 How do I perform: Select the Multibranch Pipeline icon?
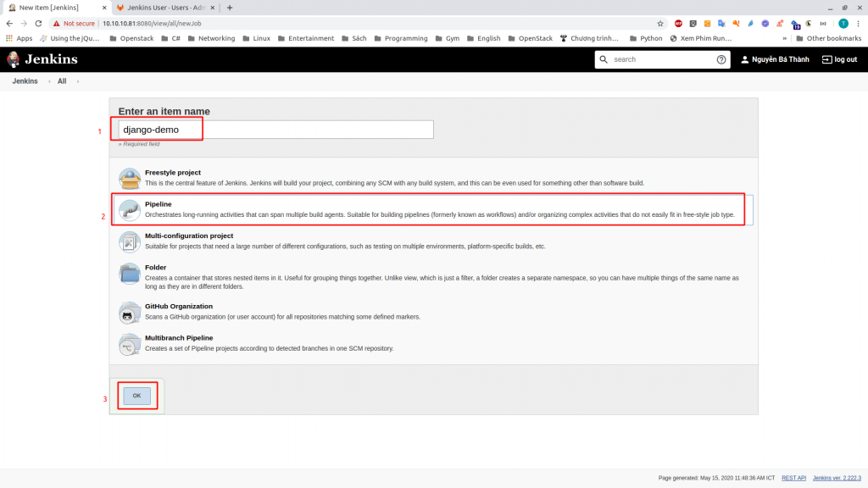[x=130, y=344]
